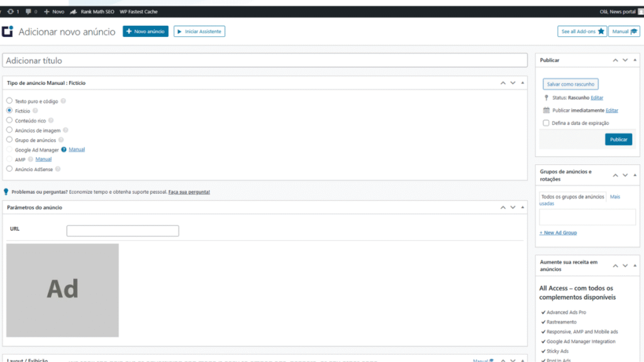Screen dimensions: 644x362
Task: Select Grupo de anúncios ad type
Action: coord(9,140)
